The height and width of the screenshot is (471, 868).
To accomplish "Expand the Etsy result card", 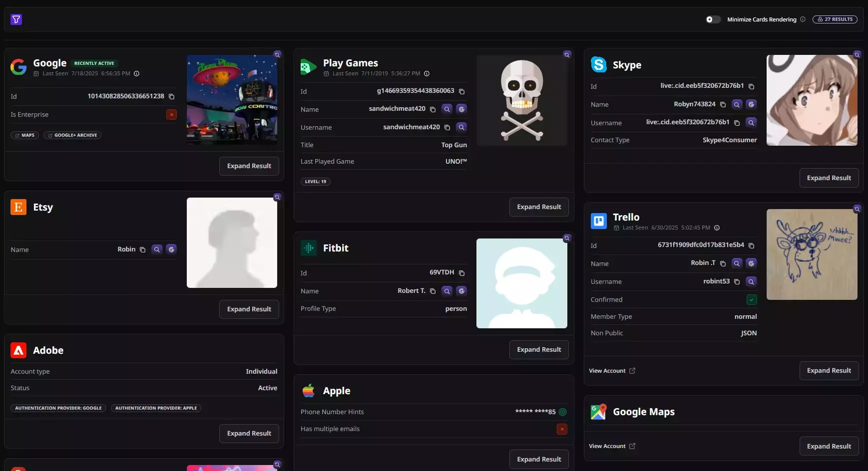I will point(249,309).
